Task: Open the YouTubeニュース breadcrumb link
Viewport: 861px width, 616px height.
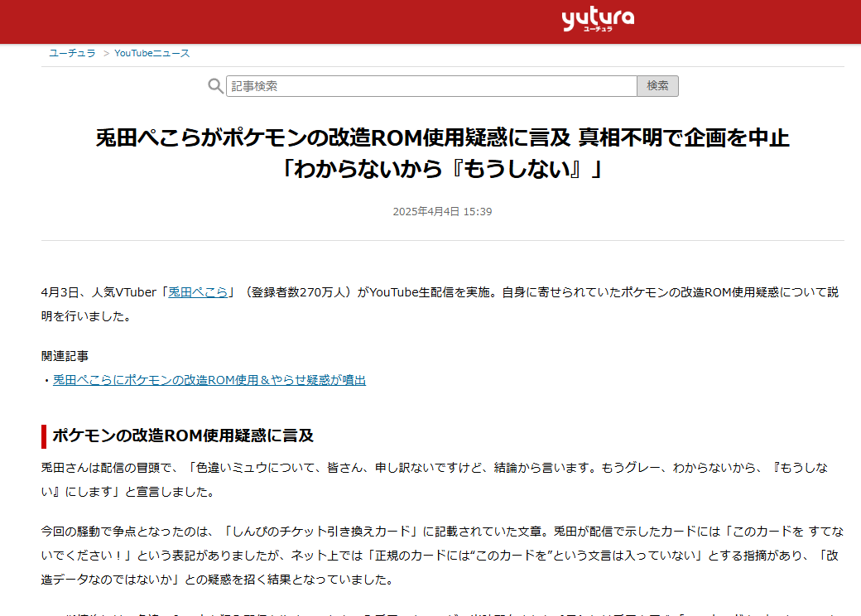Action: tap(152, 53)
